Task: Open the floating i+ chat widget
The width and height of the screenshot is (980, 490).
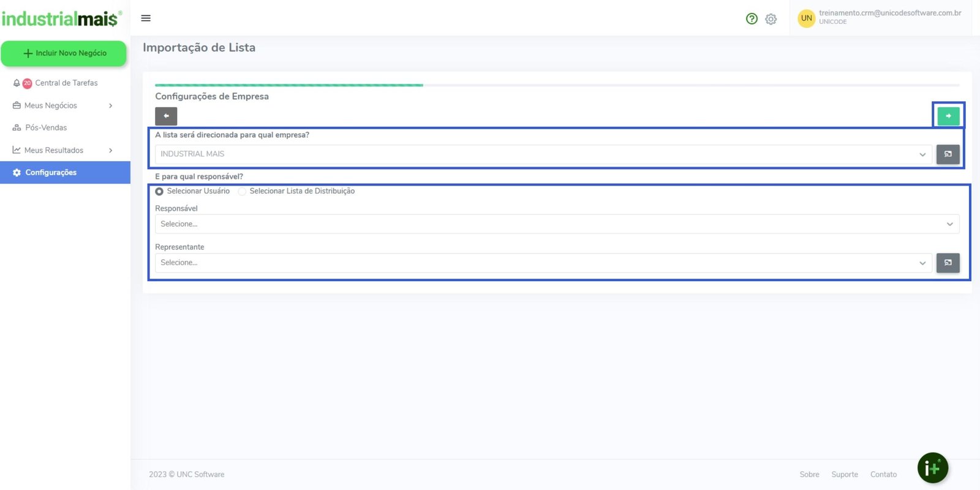Action: point(932,468)
